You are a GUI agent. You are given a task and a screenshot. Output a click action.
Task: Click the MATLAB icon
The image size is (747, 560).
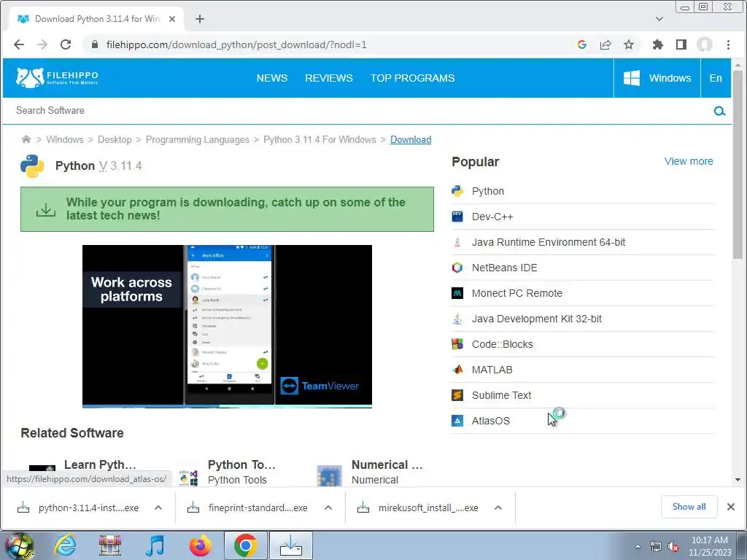click(457, 370)
